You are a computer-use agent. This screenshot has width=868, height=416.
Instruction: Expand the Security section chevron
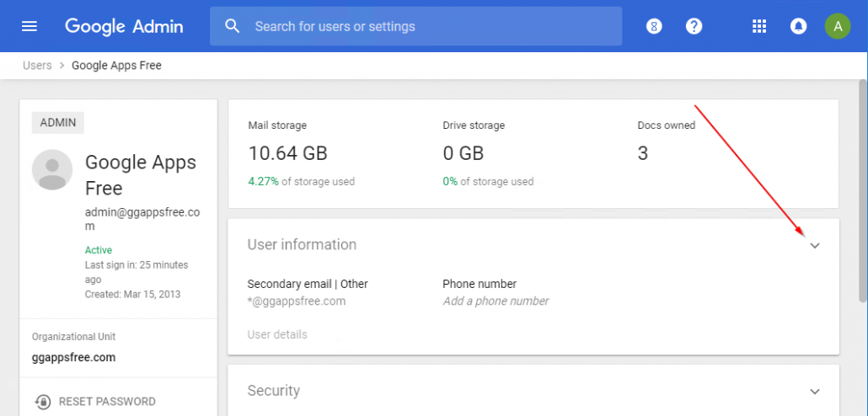(814, 392)
